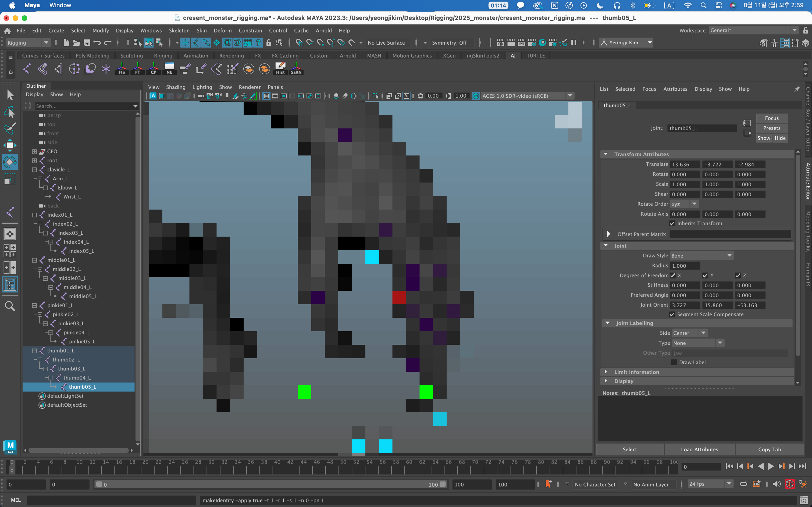Click the Hist shelf button
812x507 pixels.
tap(280, 68)
